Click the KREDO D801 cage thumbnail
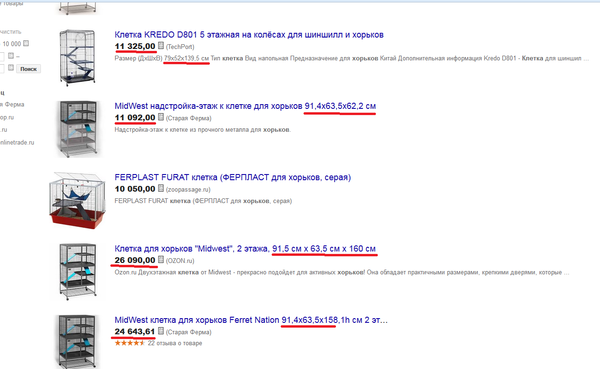 pos(77,57)
